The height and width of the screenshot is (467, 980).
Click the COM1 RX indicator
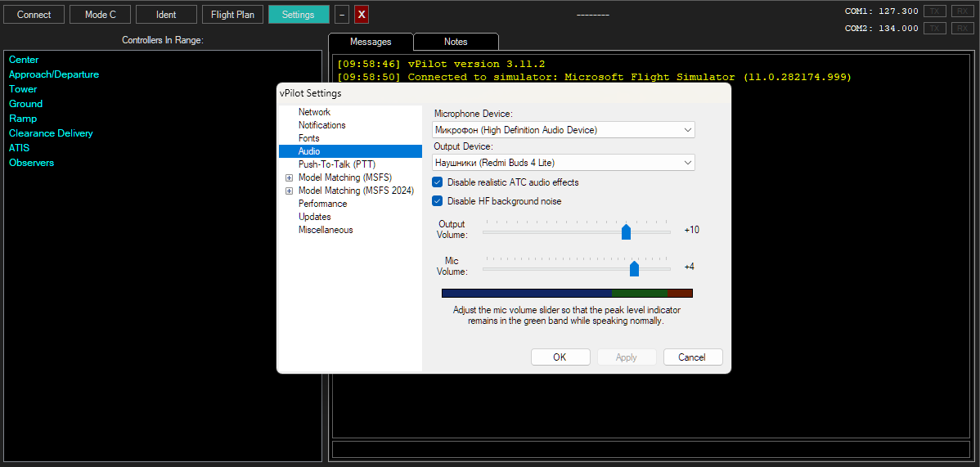(x=962, y=11)
